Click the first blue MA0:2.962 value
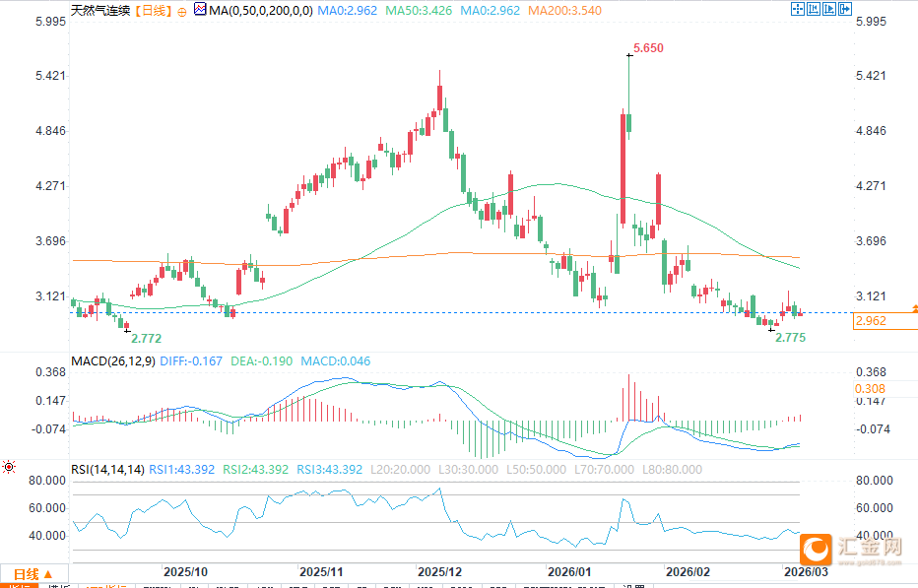Viewport: 918px width, 588px height. click(347, 11)
